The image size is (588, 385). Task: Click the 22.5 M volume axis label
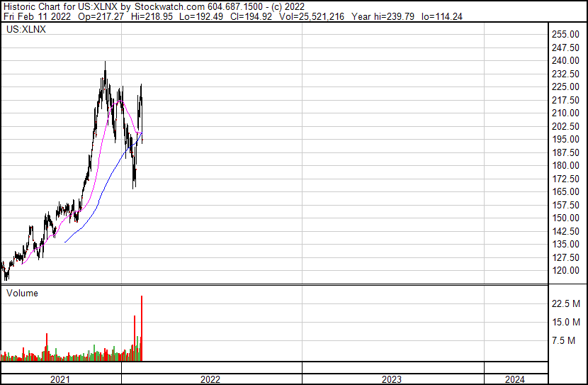point(566,303)
